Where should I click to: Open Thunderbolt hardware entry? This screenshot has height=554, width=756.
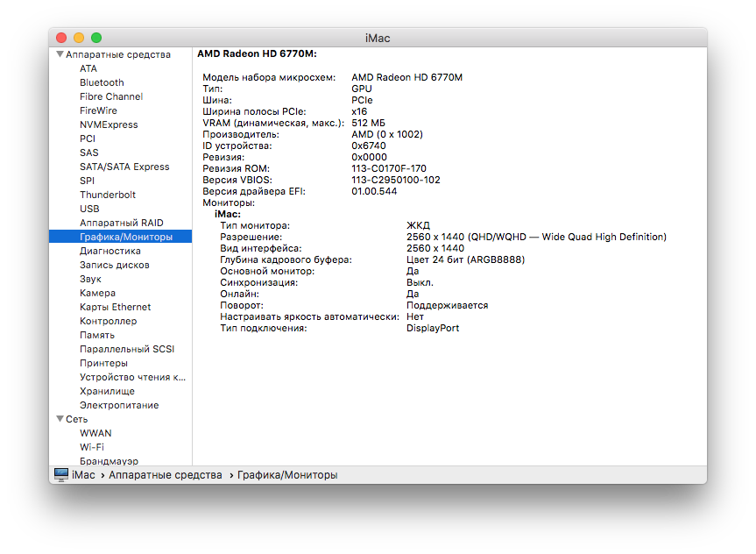[x=108, y=195]
